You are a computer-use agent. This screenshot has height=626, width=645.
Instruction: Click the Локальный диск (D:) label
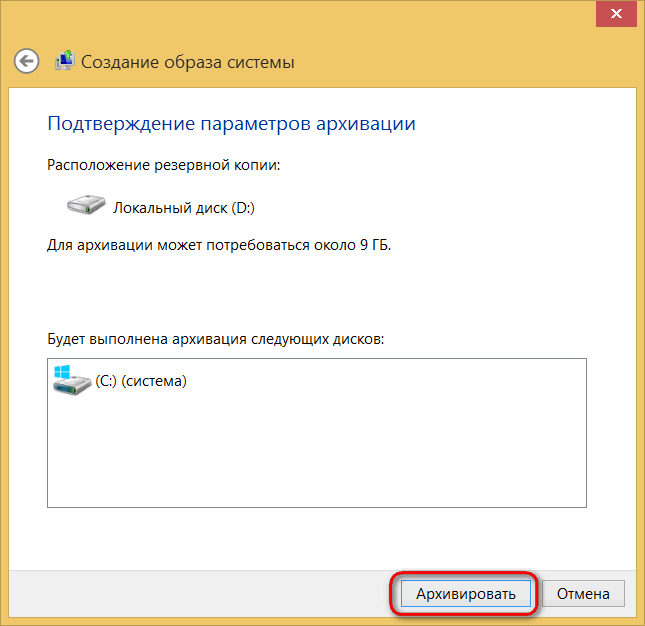pyautogui.click(x=184, y=208)
